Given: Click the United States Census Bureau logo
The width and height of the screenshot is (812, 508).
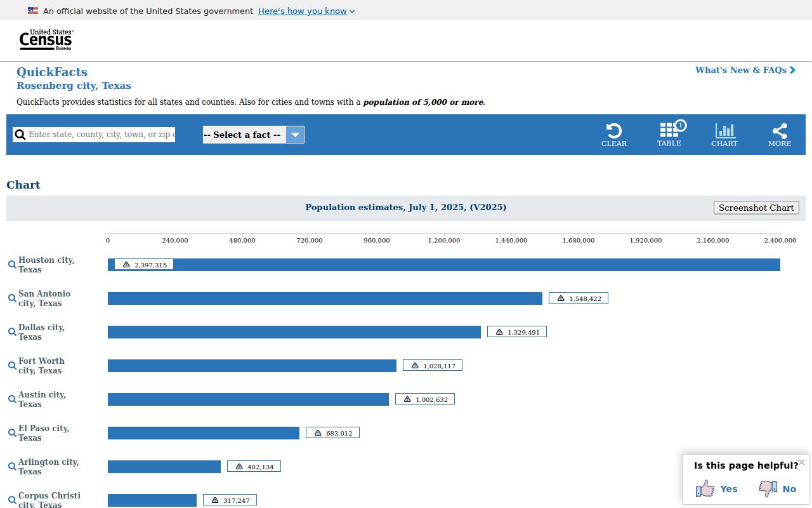Looking at the screenshot, I should click(x=46, y=40).
